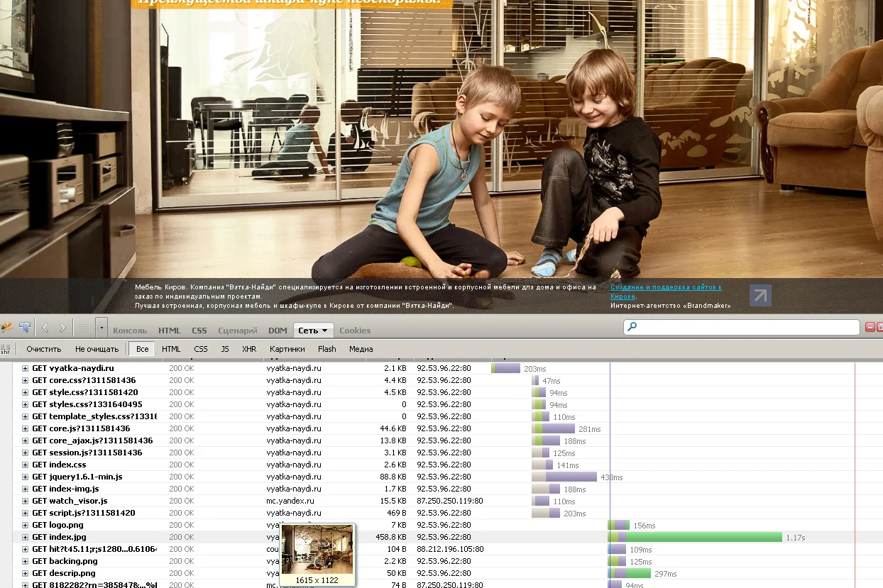This screenshot has height=588, width=883.
Task: Go forward with Firebug's right arrow
Action: (62, 328)
